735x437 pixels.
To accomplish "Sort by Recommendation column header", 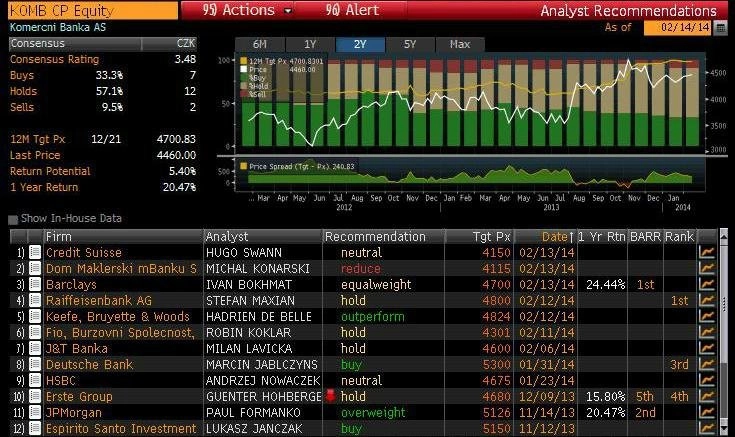I will pyautogui.click(x=383, y=236).
